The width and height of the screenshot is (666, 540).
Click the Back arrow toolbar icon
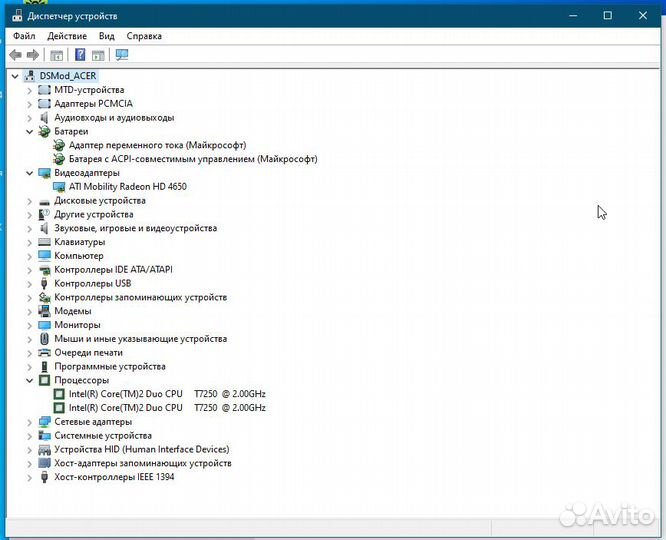16,55
